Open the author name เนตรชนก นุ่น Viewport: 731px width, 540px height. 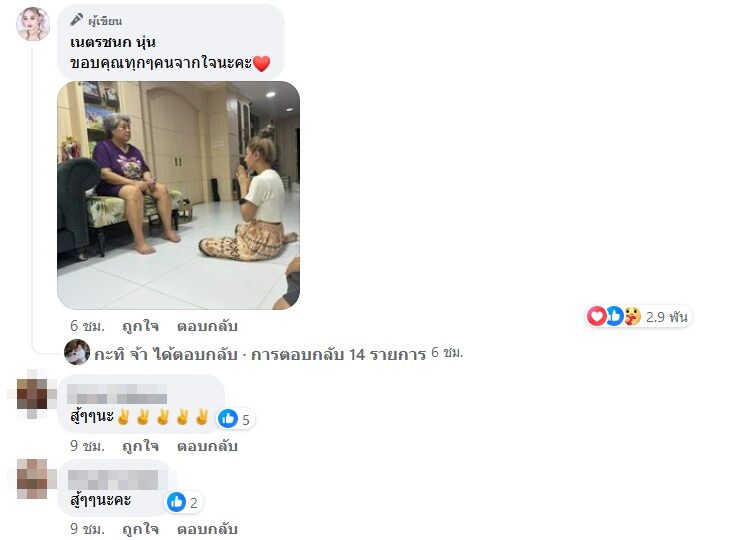(113, 42)
